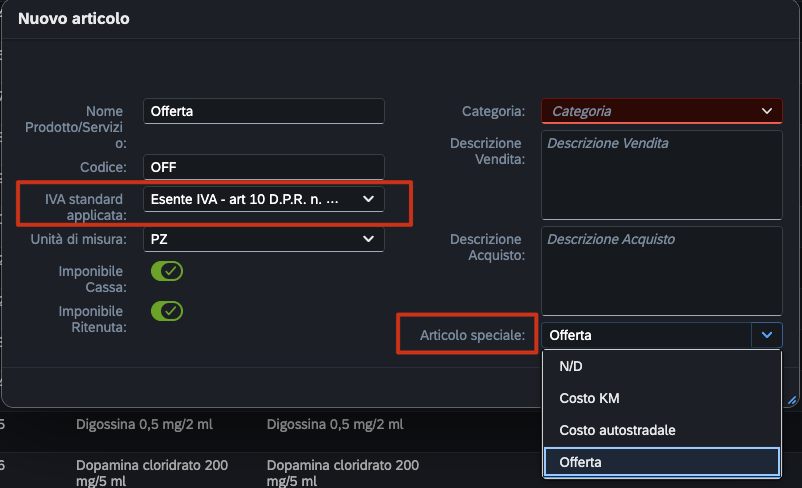Viewport: 802px width, 488px height.
Task: Select N/D from the dropdown list
Action: point(661,367)
